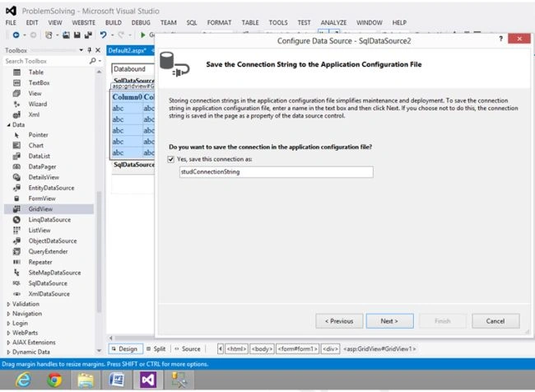Click the DataList control icon in Toolbox
Viewport: 535px width, 392px height.
point(16,156)
